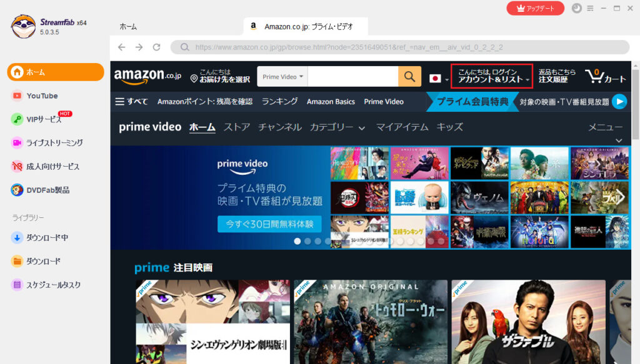Open ダウンロード中 library item
Image resolution: width=640 pixels, height=364 pixels.
40,238
